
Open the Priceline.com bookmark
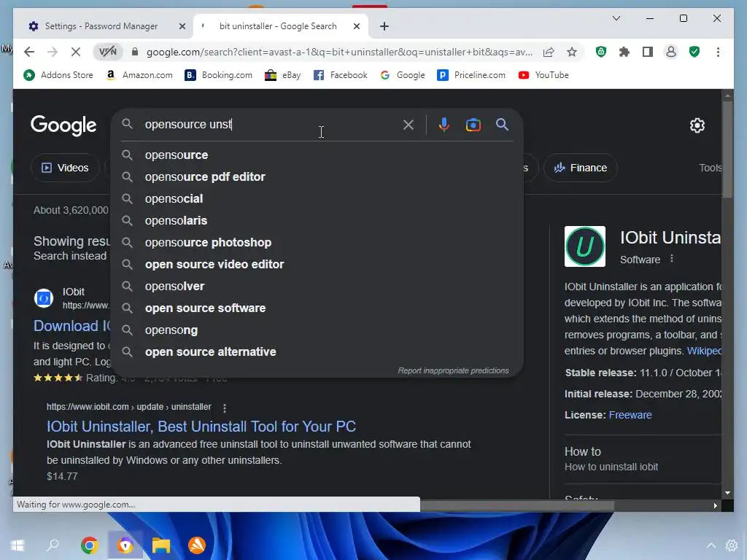coord(471,75)
